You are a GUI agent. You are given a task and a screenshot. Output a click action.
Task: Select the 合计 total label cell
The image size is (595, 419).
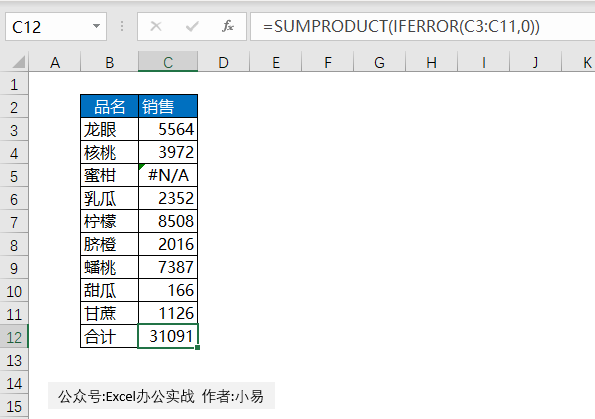pos(110,336)
